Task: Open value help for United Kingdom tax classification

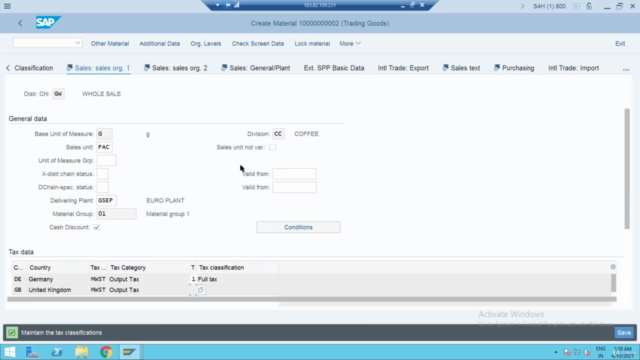Action: [x=201, y=290]
